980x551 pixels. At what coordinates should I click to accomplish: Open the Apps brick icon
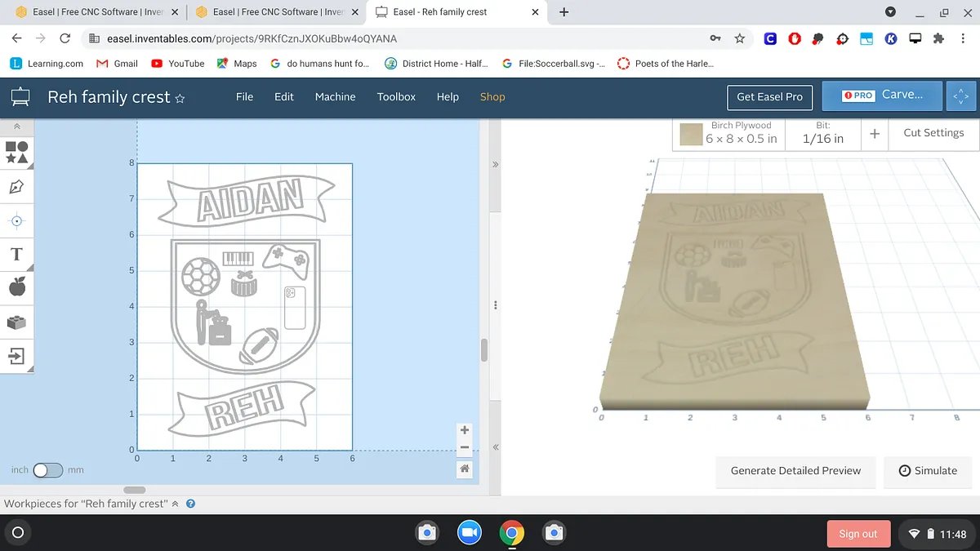(x=16, y=322)
